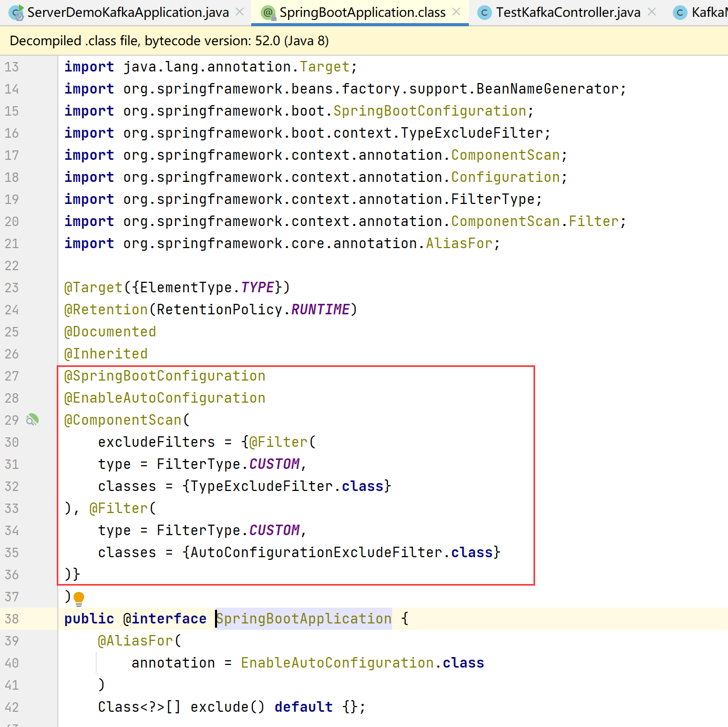Click @EnableAutoConfiguration annotation on line 28
The image size is (728, 727).
point(165,398)
